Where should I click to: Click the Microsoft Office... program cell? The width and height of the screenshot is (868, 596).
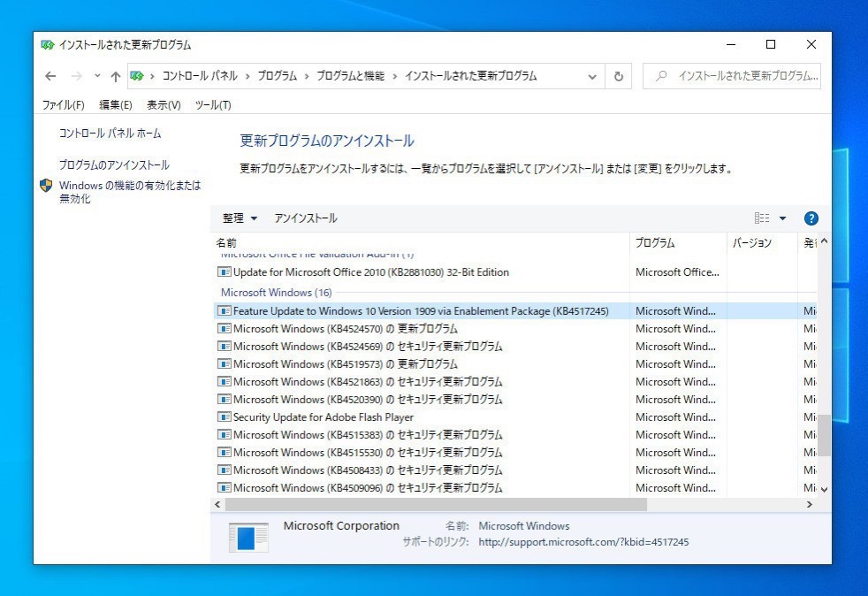(x=678, y=272)
